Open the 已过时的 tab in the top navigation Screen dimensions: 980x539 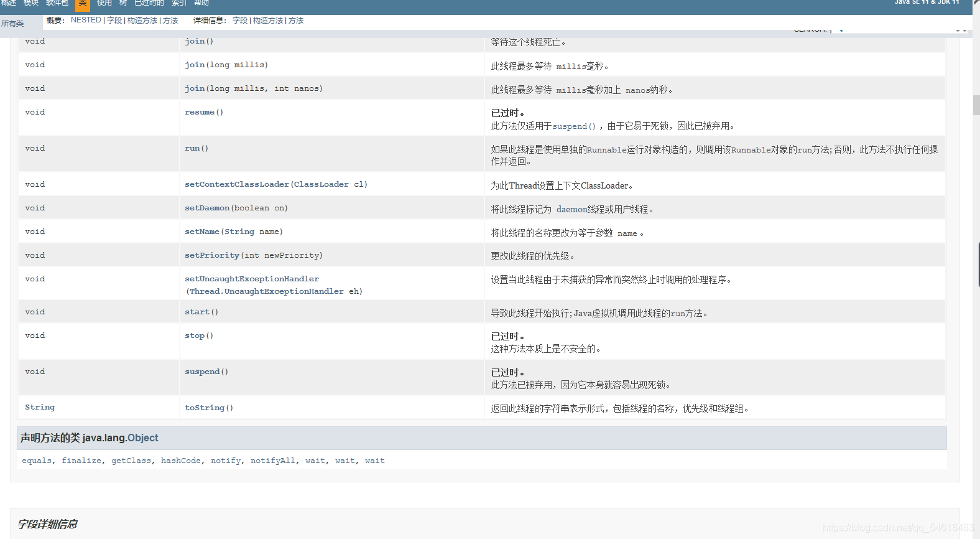point(149,3)
